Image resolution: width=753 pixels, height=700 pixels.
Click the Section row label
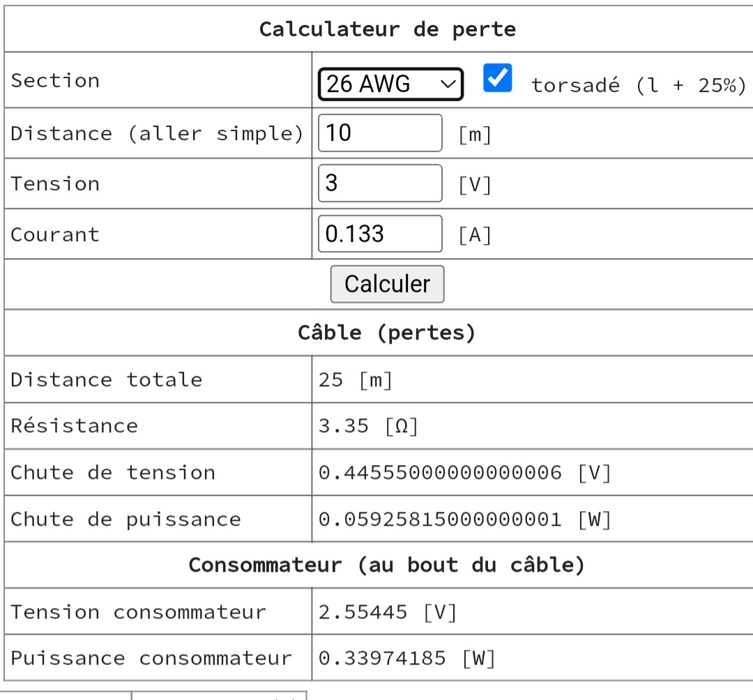click(x=55, y=81)
